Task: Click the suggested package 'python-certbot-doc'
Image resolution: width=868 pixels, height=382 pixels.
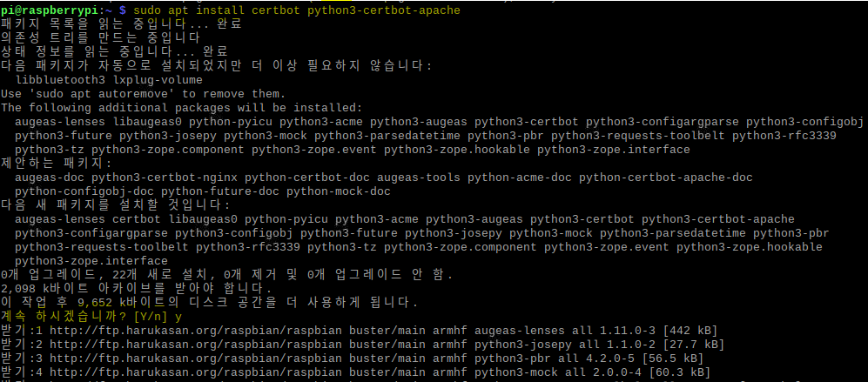Action: pos(307,178)
